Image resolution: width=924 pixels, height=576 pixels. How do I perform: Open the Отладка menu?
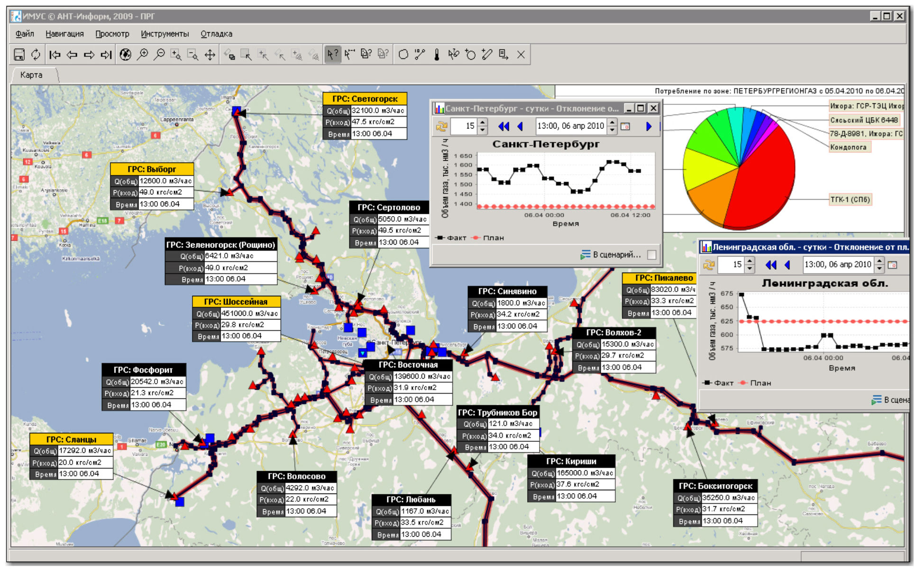pos(216,34)
